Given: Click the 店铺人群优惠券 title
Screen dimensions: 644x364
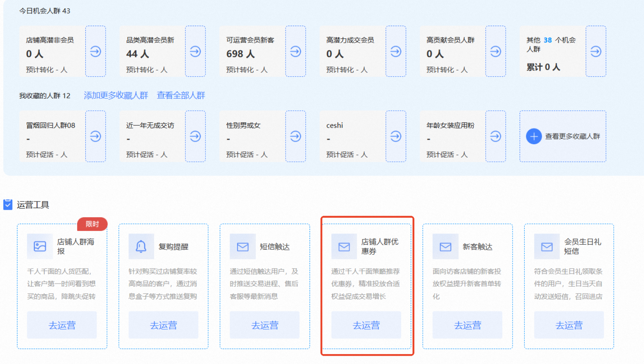Looking at the screenshot, I should [x=380, y=246].
